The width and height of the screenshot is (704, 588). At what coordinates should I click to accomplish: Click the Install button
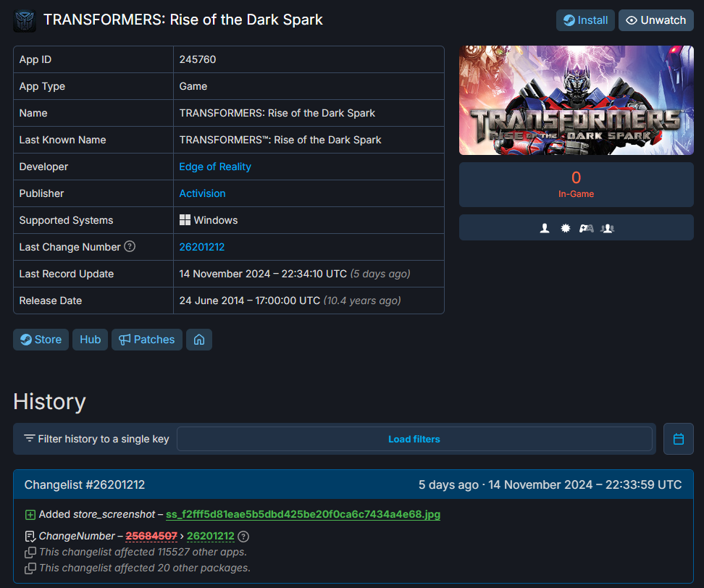pos(585,20)
